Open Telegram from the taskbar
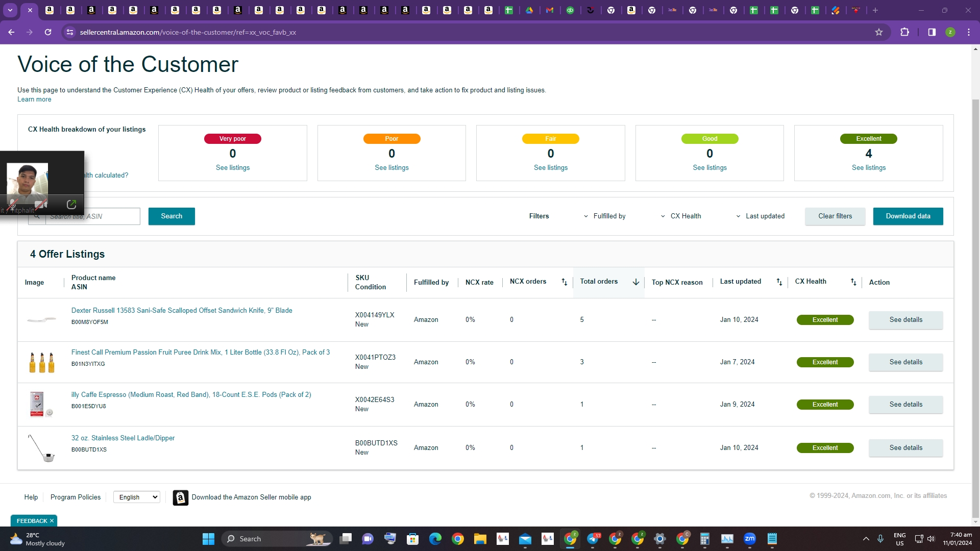The image size is (980, 551). [x=593, y=539]
